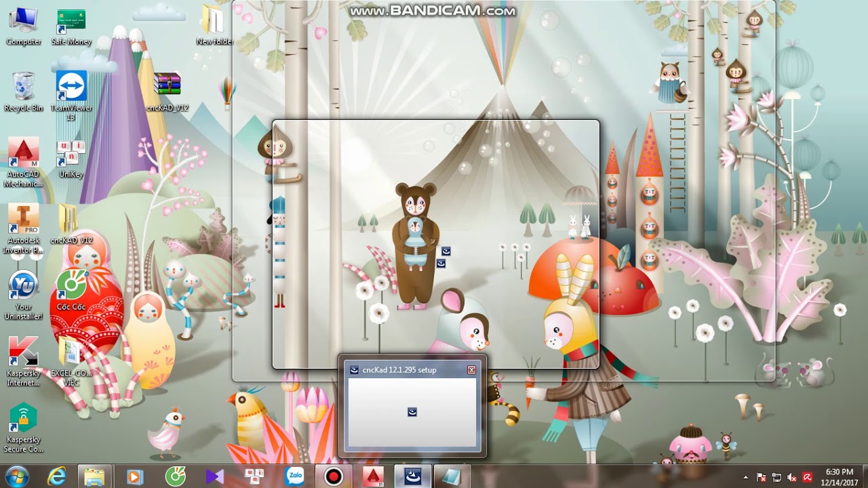Image resolution: width=868 pixels, height=488 pixels.
Task: Close the cncKad 12.1.295 setup window
Action: click(471, 370)
